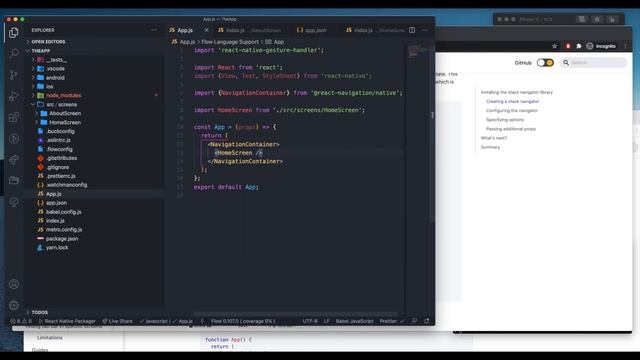Start React Native Packager from status bar
Viewport: 640px width, 360px height.
point(67,321)
